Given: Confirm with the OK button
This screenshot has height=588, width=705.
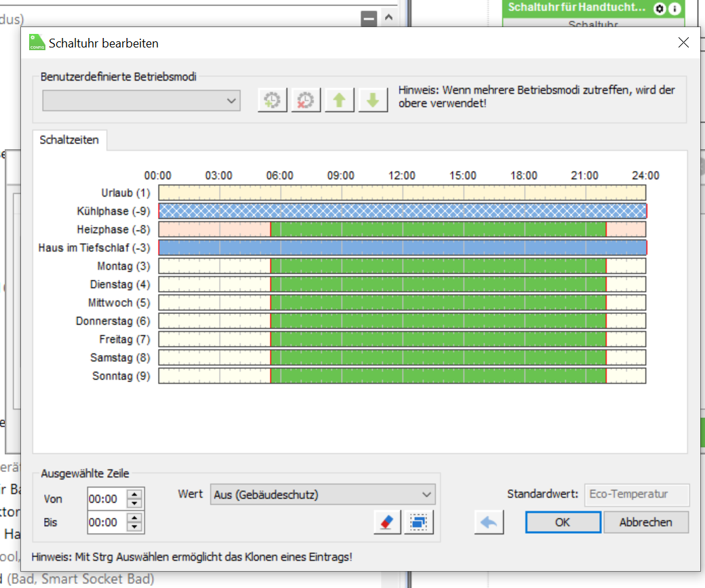Looking at the screenshot, I should click(x=563, y=522).
